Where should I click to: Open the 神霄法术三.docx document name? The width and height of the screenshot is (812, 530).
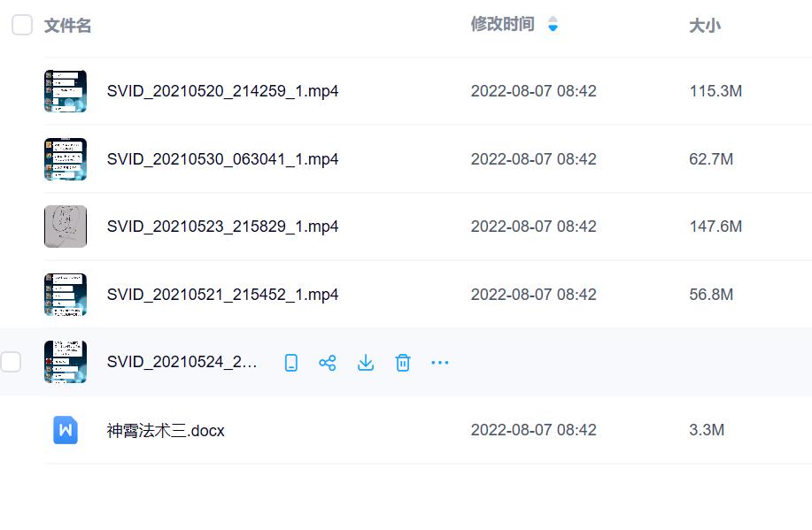(166, 431)
